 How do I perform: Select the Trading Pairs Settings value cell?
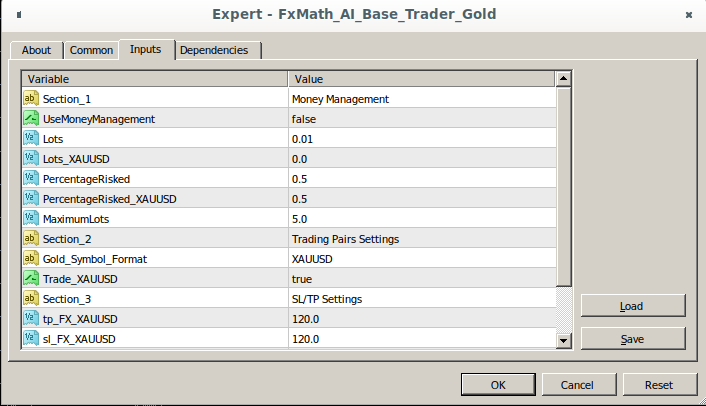click(x=422, y=239)
